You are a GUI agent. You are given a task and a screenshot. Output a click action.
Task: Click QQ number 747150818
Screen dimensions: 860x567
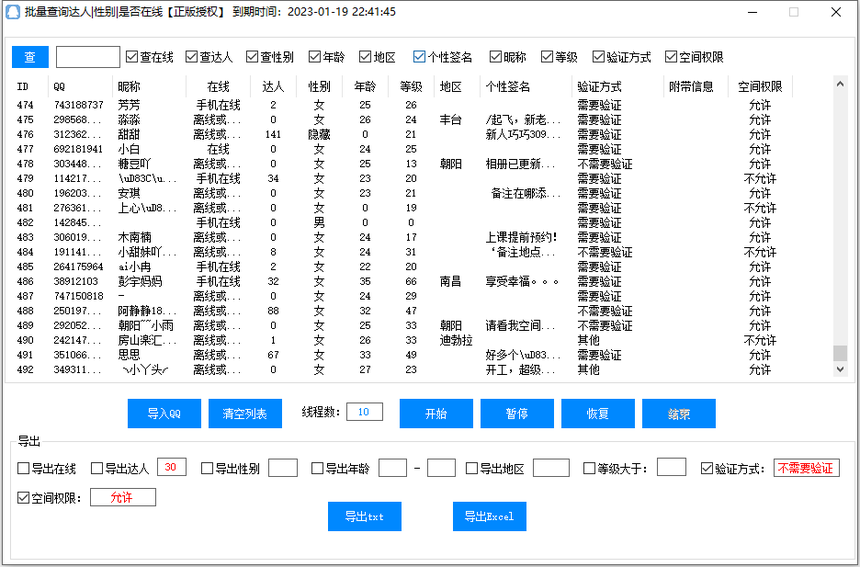(78, 296)
